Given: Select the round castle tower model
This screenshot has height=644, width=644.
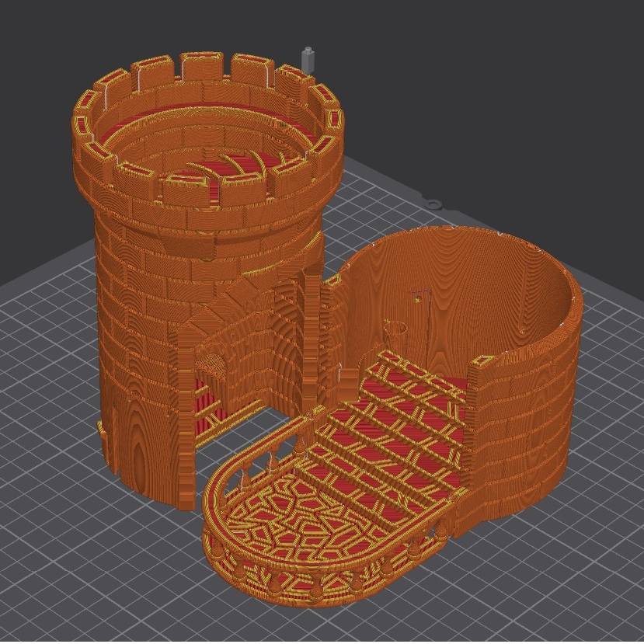Looking at the screenshot, I should click(x=207, y=280).
